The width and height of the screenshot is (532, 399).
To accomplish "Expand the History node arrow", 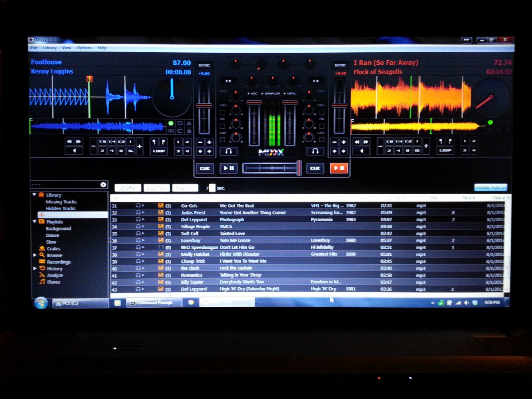I will [35, 268].
